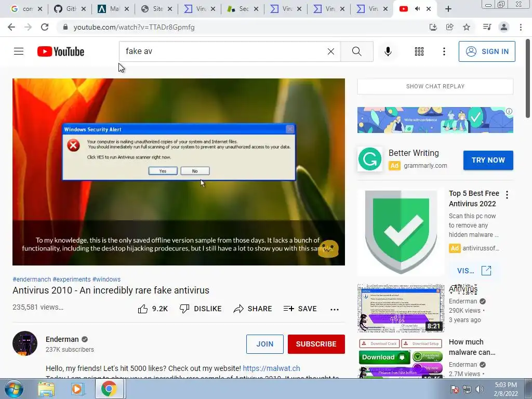Open Windows Media Player from the taskbar
532x399 pixels.
point(77,389)
